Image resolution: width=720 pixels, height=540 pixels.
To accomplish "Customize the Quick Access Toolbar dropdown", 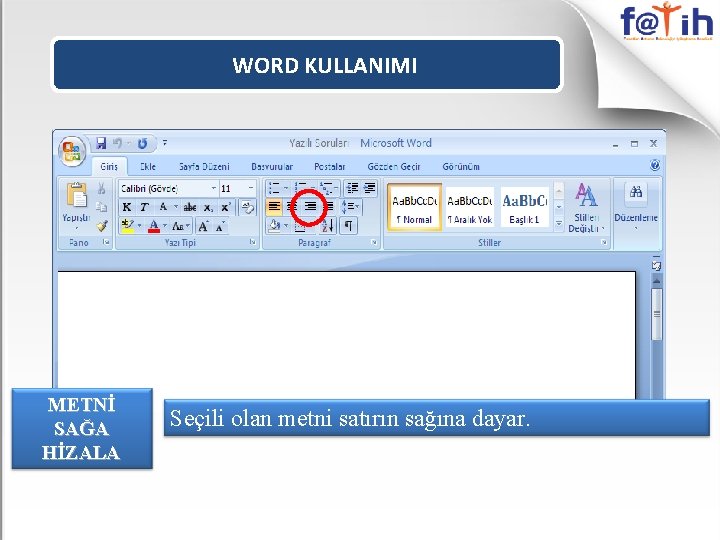I will (x=165, y=143).
